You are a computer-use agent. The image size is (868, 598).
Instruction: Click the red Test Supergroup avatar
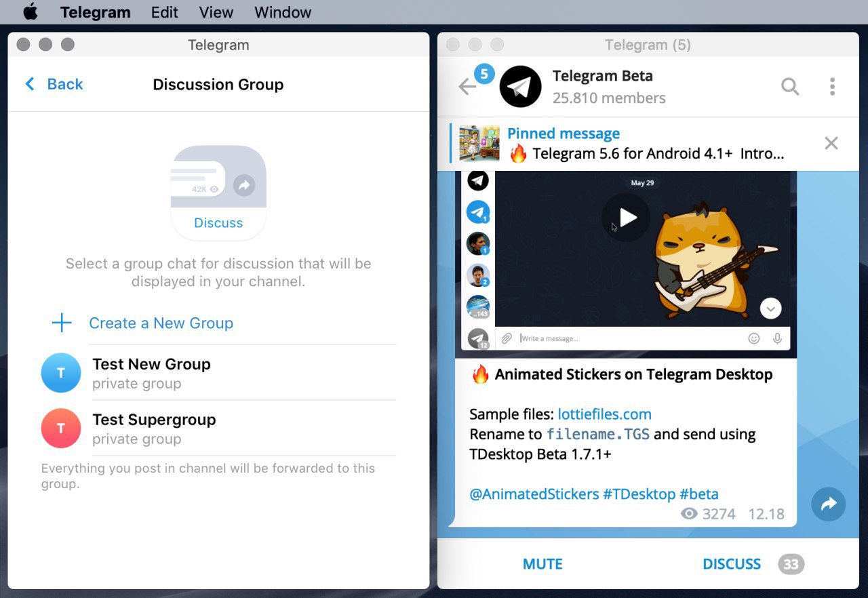click(61, 428)
